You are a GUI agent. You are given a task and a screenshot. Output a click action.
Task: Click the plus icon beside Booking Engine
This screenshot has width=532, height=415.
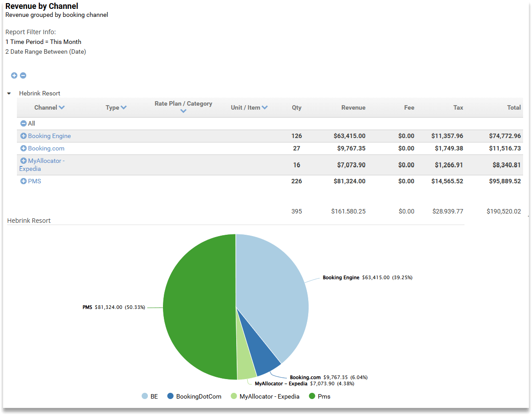click(x=23, y=136)
